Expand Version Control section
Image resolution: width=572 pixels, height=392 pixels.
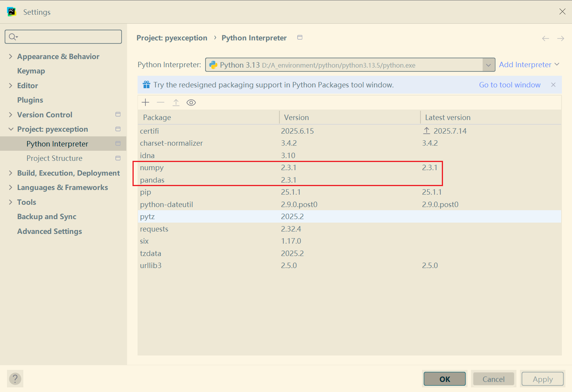click(10, 115)
